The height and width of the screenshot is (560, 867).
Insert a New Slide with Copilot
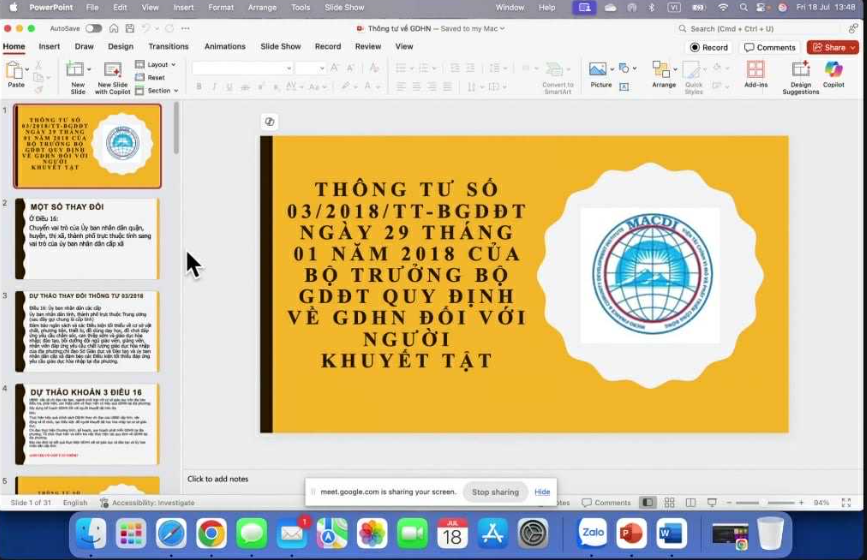coord(112,73)
